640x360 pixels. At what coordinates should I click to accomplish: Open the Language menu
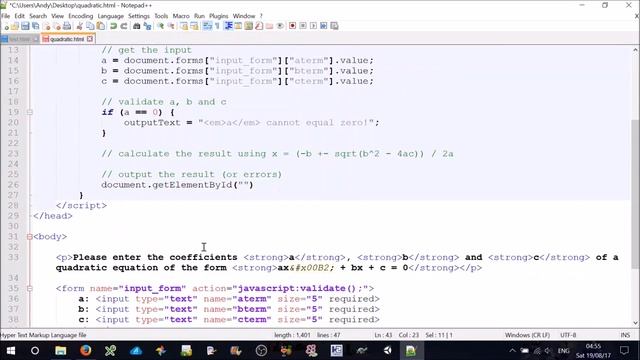coord(111,16)
